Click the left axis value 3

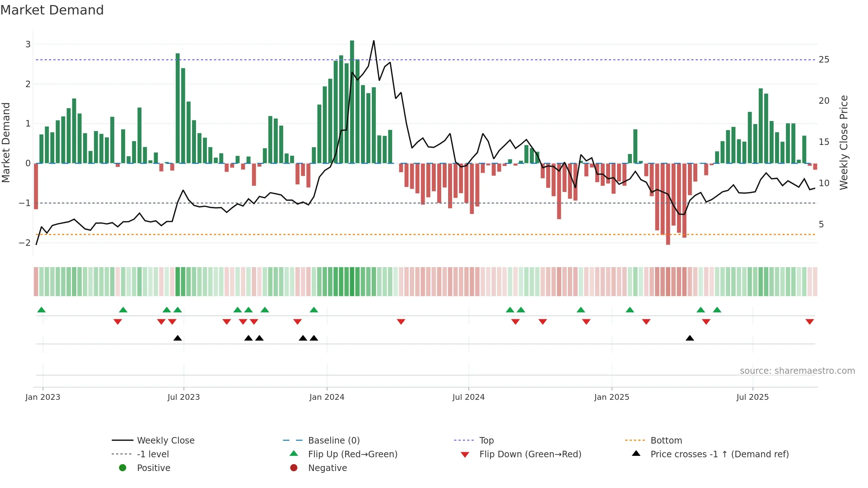pyautogui.click(x=28, y=44)
